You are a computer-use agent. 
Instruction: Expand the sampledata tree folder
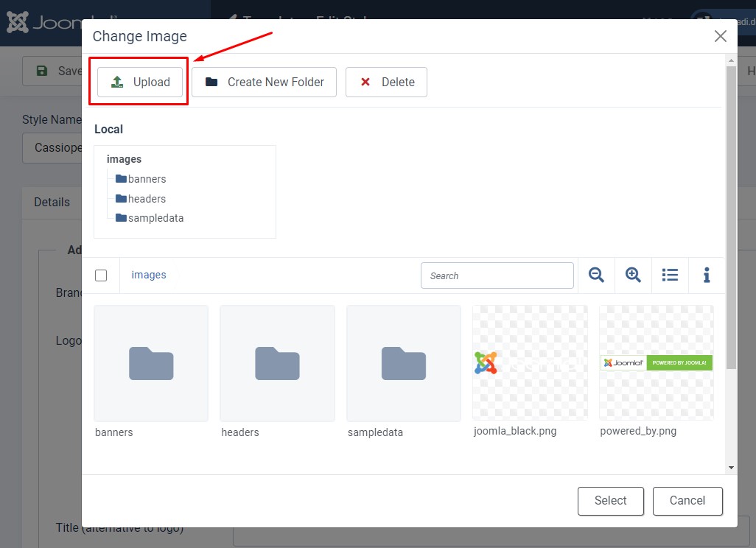155,218
